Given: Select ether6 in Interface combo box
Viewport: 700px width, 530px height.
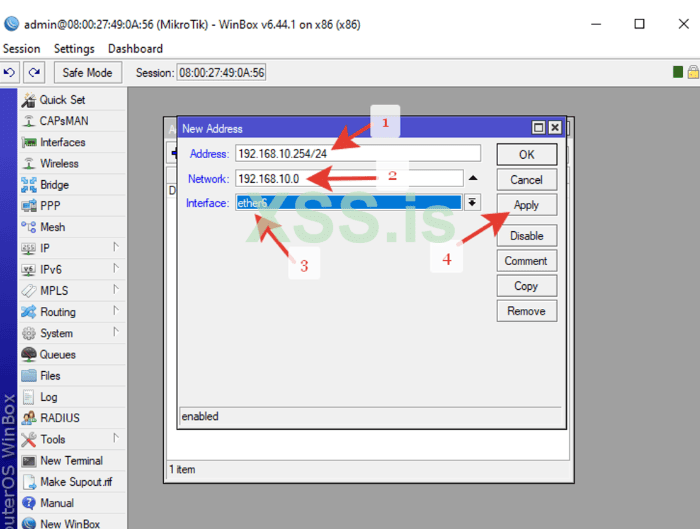Looking at the screenshot, I should point(349,203).
